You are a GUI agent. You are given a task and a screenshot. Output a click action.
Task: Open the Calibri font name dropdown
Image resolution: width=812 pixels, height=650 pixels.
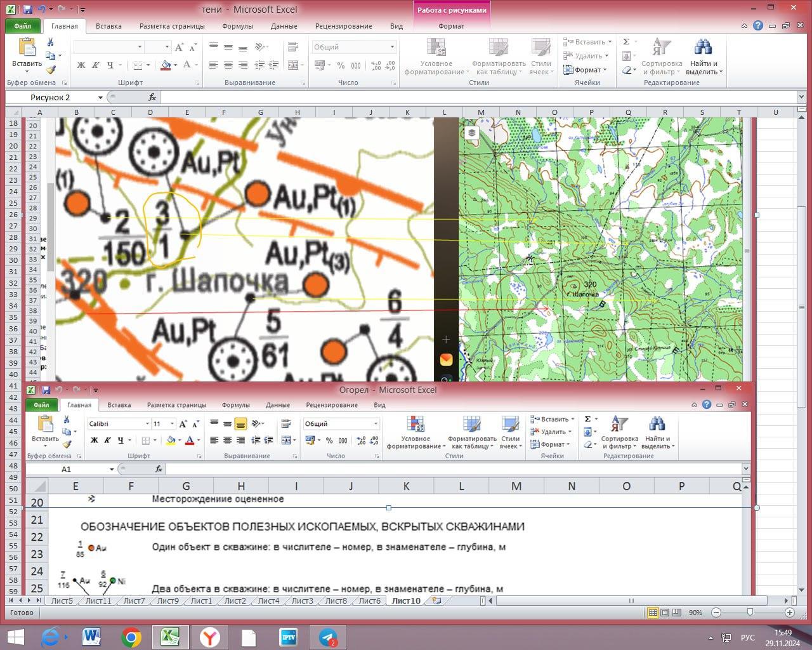(x=147, y=424)
